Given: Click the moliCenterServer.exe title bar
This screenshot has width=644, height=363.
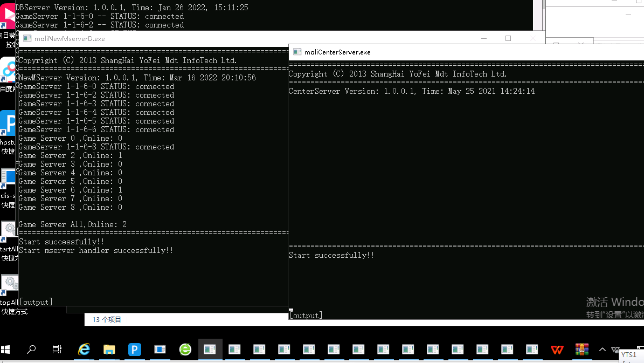Looking at the screenshot, I should point(431,52).
